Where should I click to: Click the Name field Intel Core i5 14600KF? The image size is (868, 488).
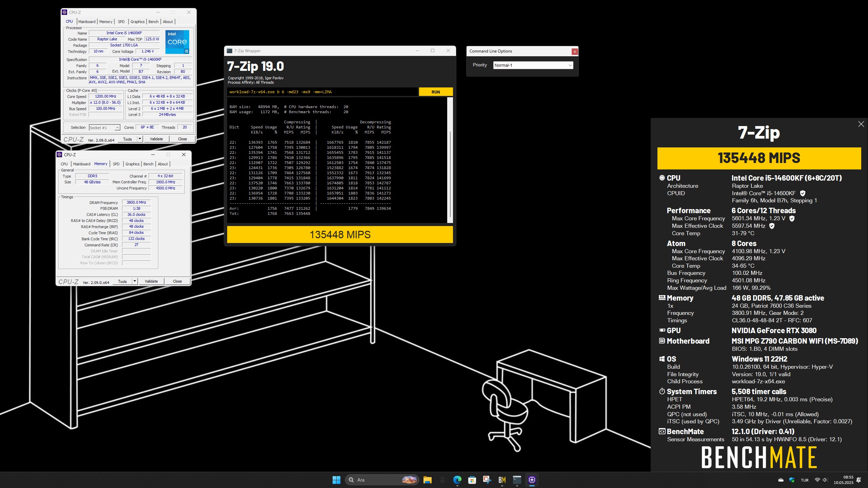124,33
